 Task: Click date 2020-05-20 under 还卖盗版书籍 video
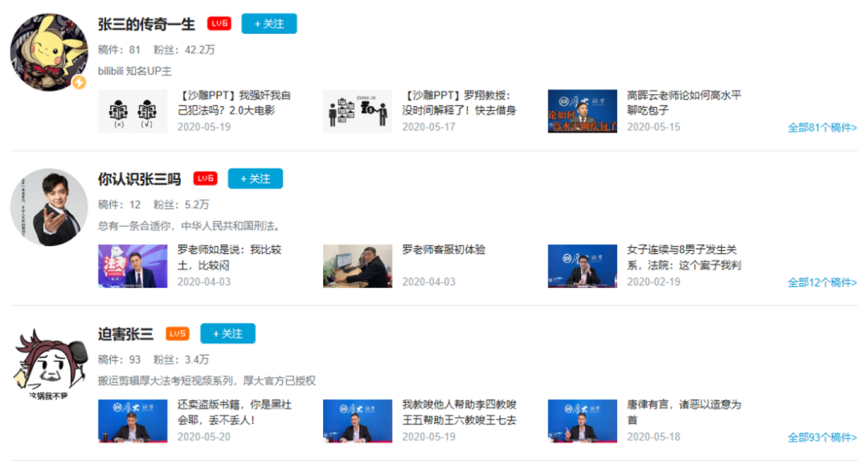203,437
